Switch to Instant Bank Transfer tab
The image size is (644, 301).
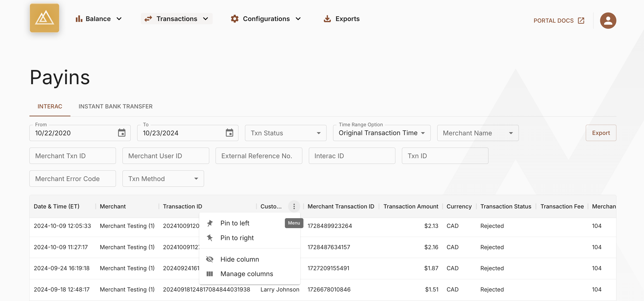[x=115, y=106]
